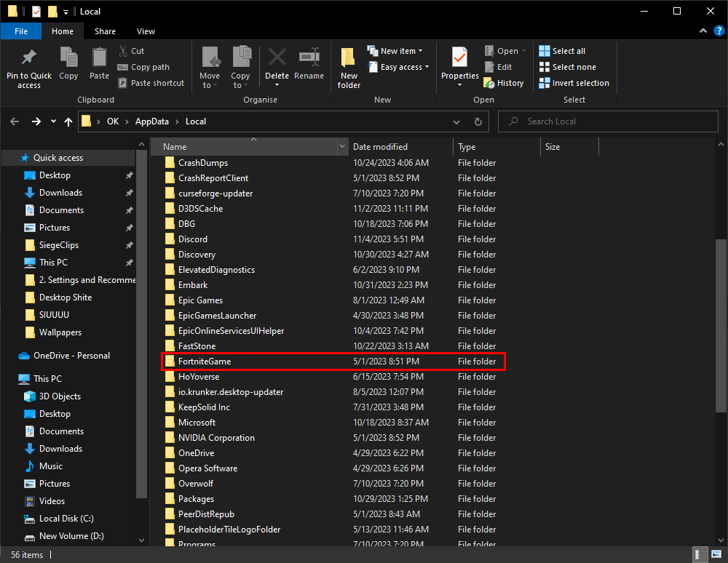Open the New item dropdown
This screenshot has height=563, width=728.
395,51
